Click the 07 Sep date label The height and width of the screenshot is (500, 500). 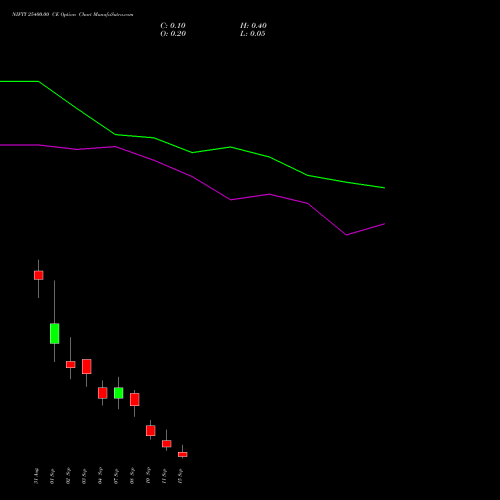[116, 476]
